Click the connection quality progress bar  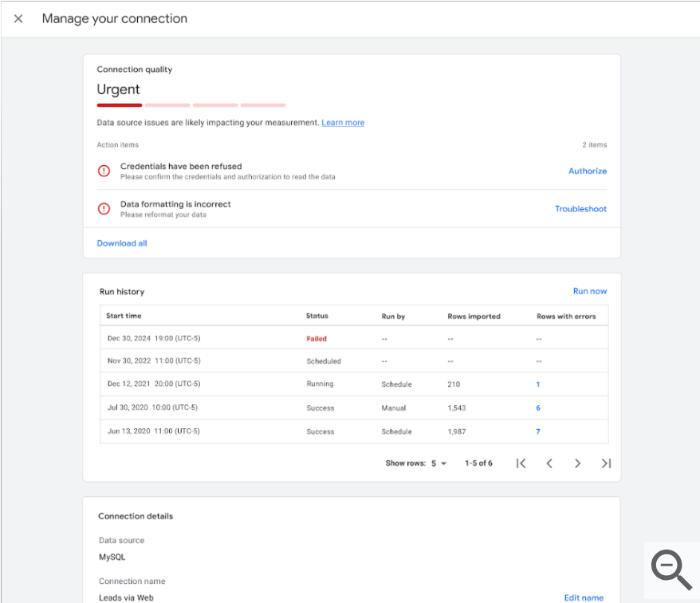[191, 104]
